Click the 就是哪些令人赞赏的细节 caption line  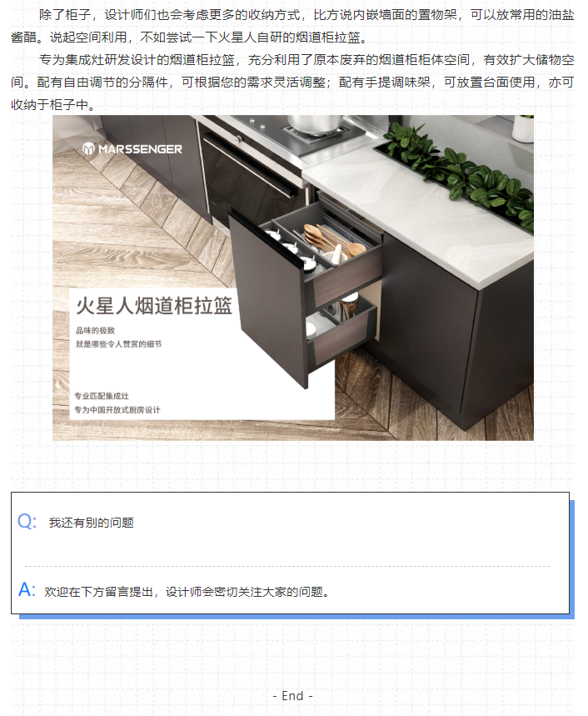tap(118, 344)
